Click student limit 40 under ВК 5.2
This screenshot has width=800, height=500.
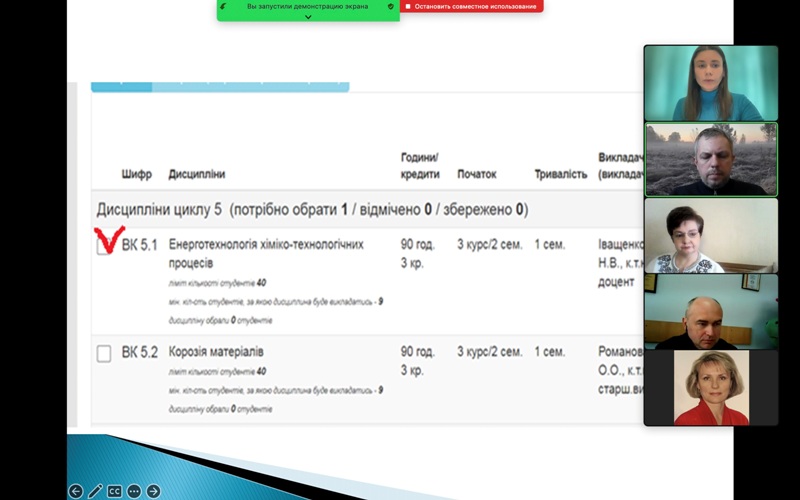click(x=217, y=371)
